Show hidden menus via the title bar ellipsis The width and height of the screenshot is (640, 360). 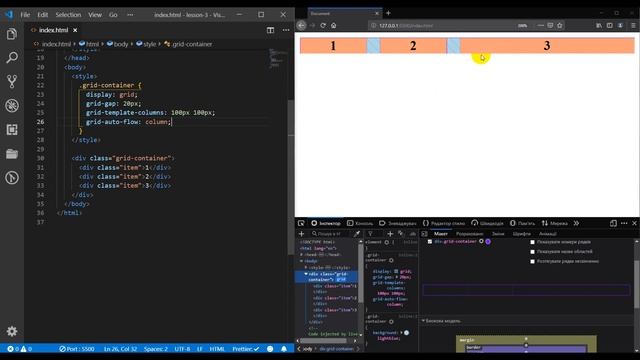point(130,15)
